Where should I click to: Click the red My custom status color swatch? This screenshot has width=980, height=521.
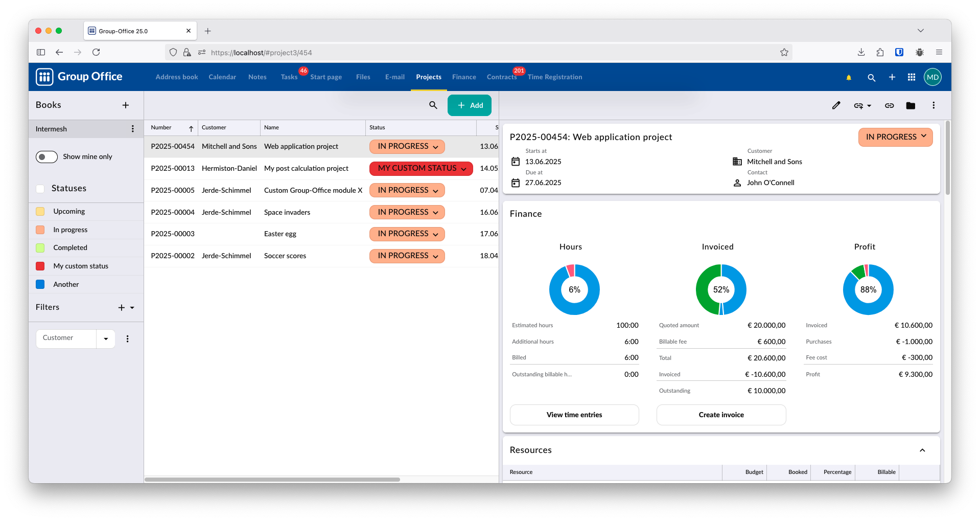[x=40, y=266]
